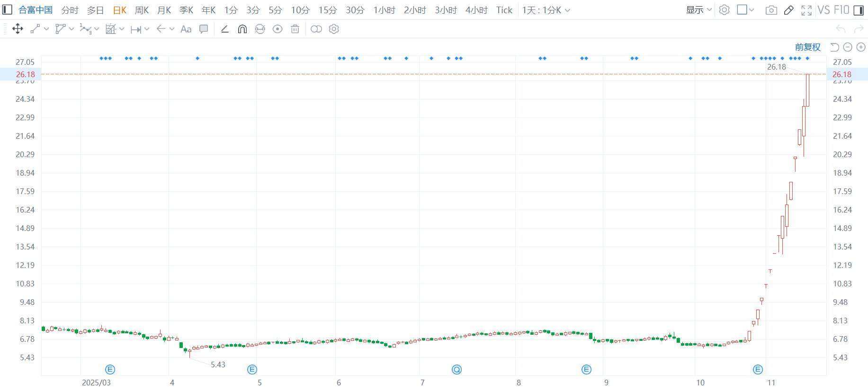This screenshot has width=868, height=392.
Task: Click the 前复权 link
Action: pos(807,47)
